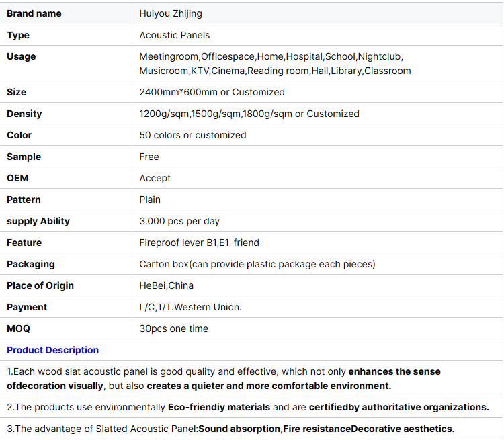Click the Brand name label cell
504x440 pixels.
click(x=34, y=13)
